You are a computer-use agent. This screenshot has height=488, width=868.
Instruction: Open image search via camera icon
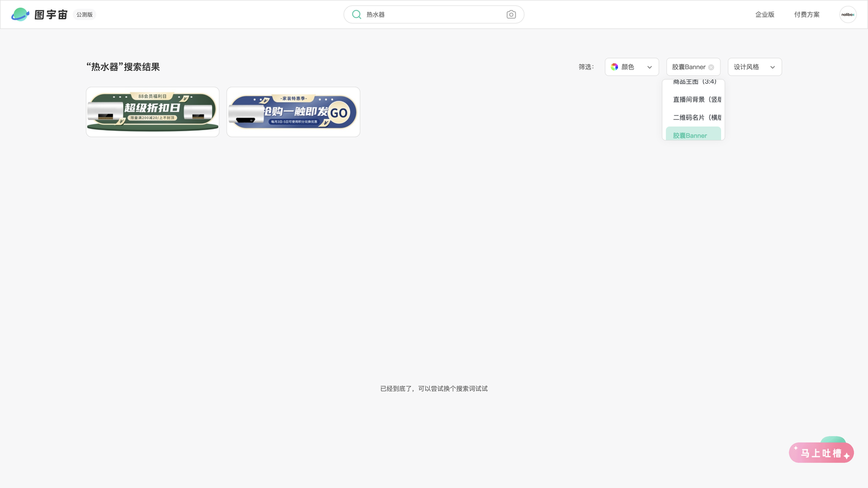tap(511, 14)
